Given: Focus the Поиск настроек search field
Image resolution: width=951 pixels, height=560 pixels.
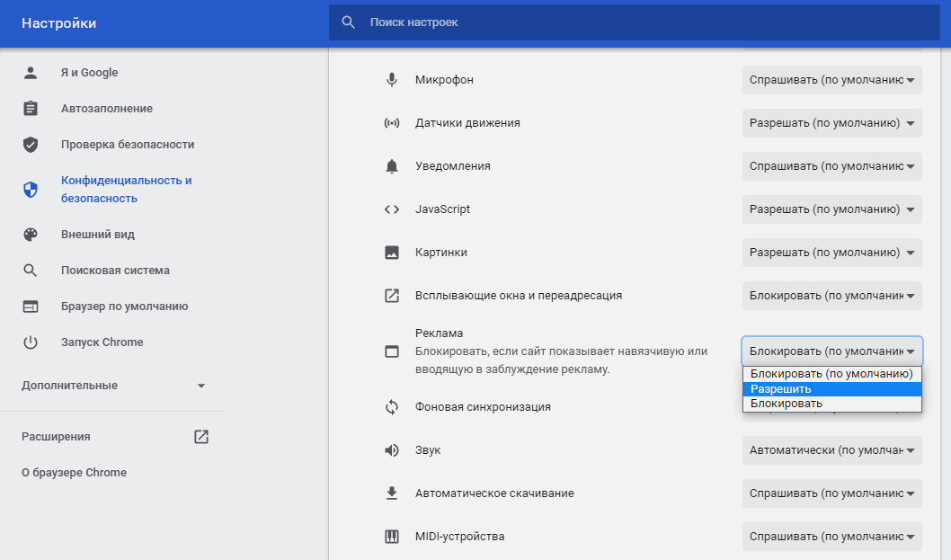Looking at the screenshot, I should [635, 22].
